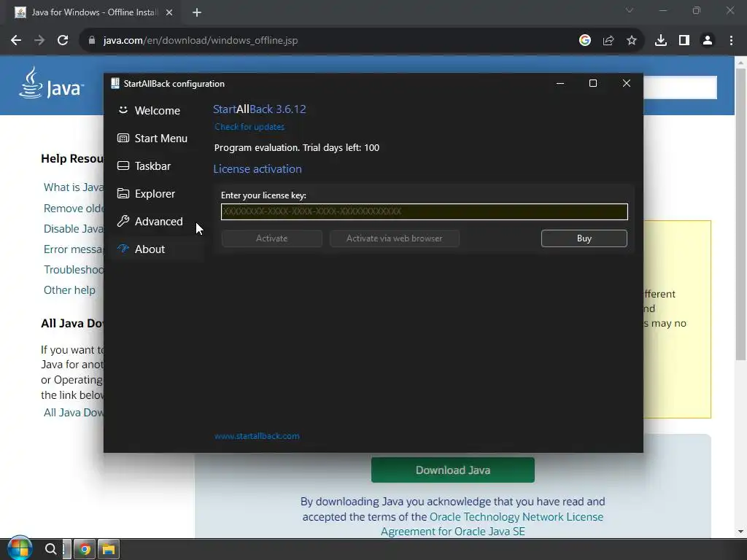This screenshot has height=560, width=747.
Task: Go to the Advanced settings section
Action: pyautogui.click(x=158, y=222)
